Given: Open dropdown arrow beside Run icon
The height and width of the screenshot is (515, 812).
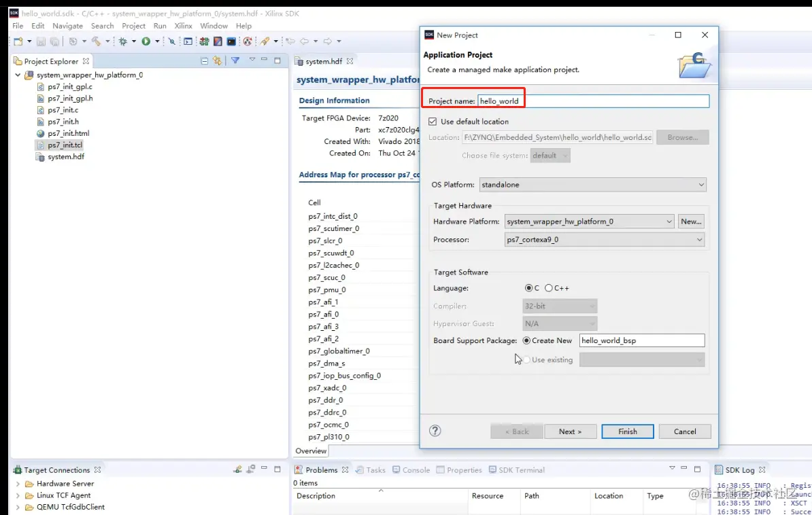Looking at the screenshot, I should pyautogui.click(x=157, y=41).
